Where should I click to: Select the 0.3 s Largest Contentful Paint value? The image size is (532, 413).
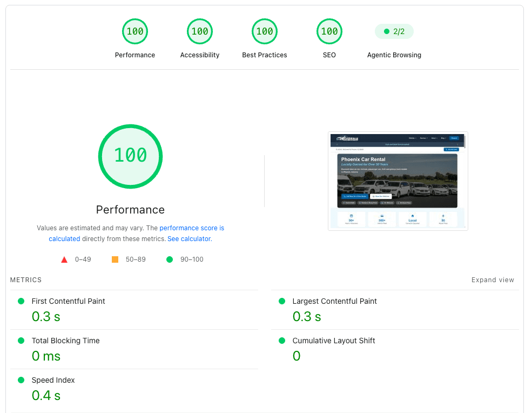tap(307, 317)
